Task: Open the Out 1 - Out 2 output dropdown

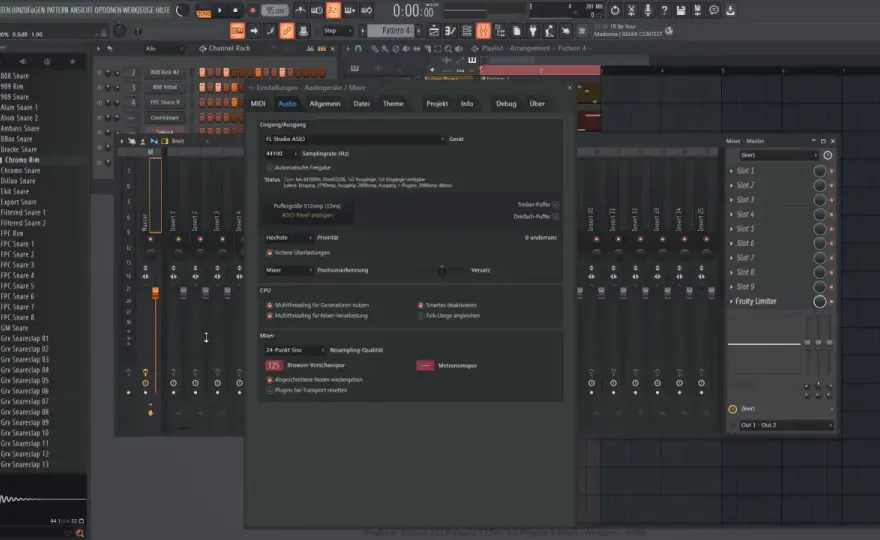Action: tap(786, 425)
